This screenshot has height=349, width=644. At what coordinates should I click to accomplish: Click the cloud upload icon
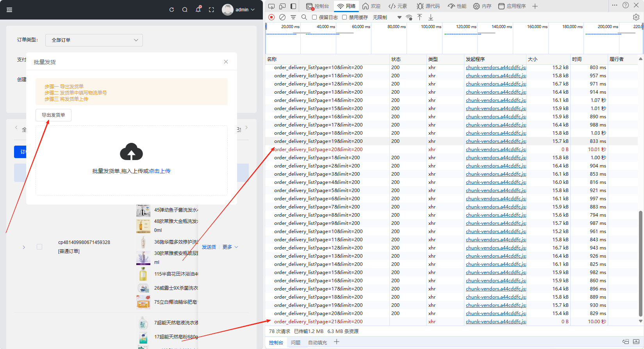click(x=131, y=152)
